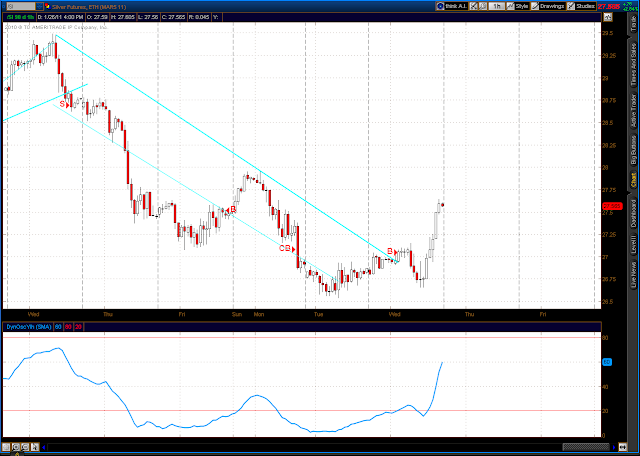
Task: Click the blue 60 study value
Action: 58,327
